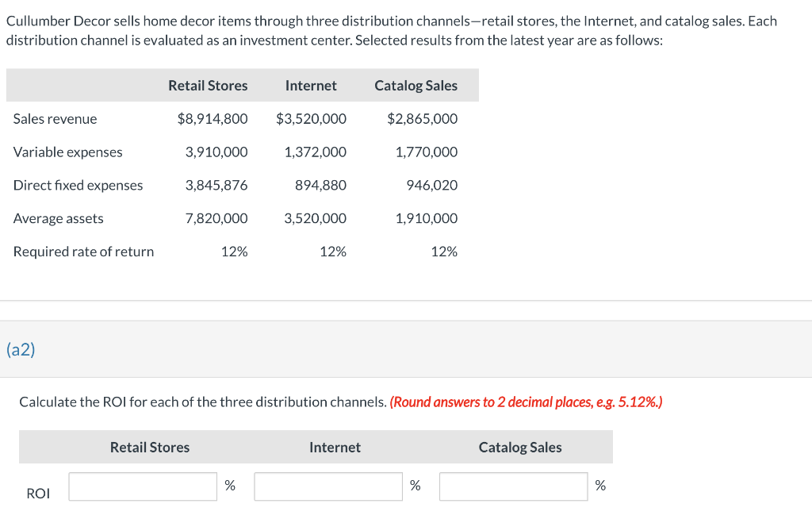Select the Sales revenue row label
812x519 pixels.
(x=55, y=118)
